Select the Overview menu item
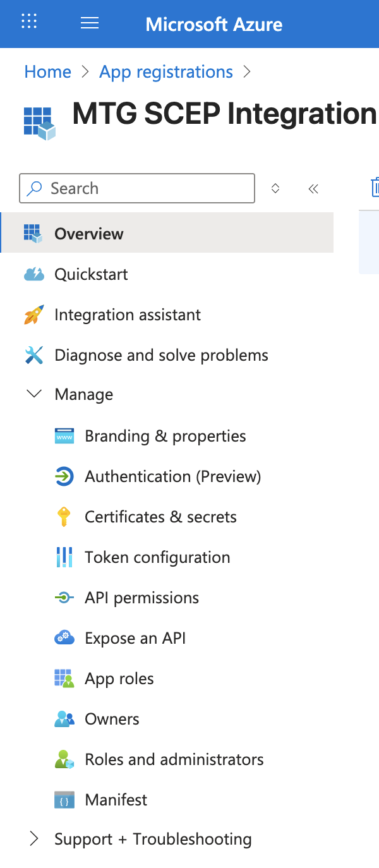This screenshot has width=379, height=868. click(x=89, y=234)
